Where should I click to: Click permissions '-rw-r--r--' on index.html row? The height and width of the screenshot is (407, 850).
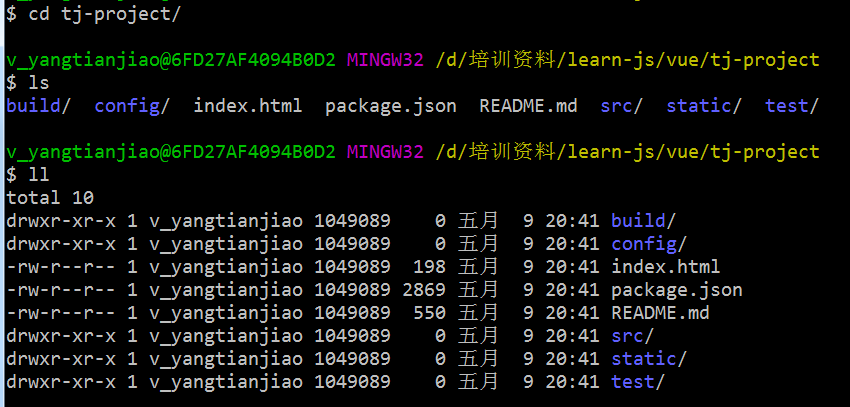[61, 267]
